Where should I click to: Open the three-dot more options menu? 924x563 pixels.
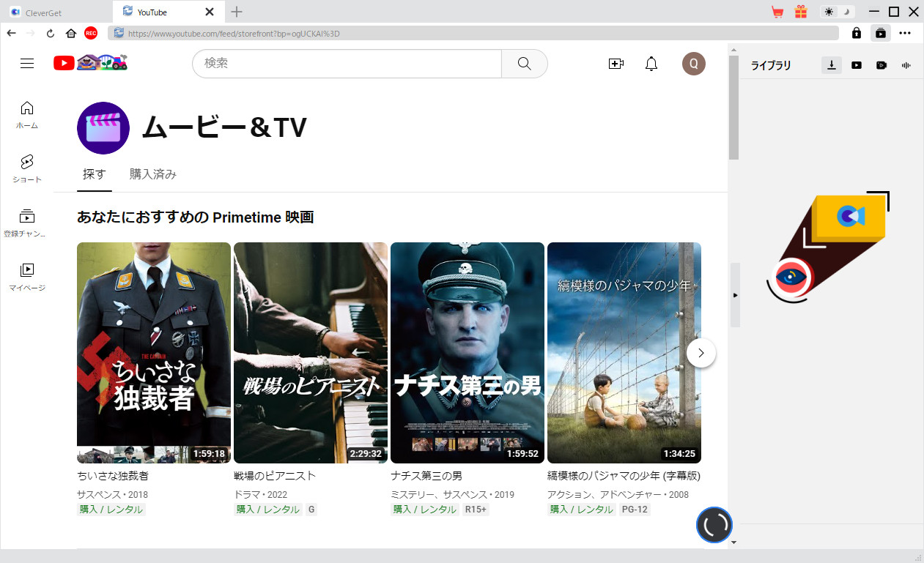[905, 33]
